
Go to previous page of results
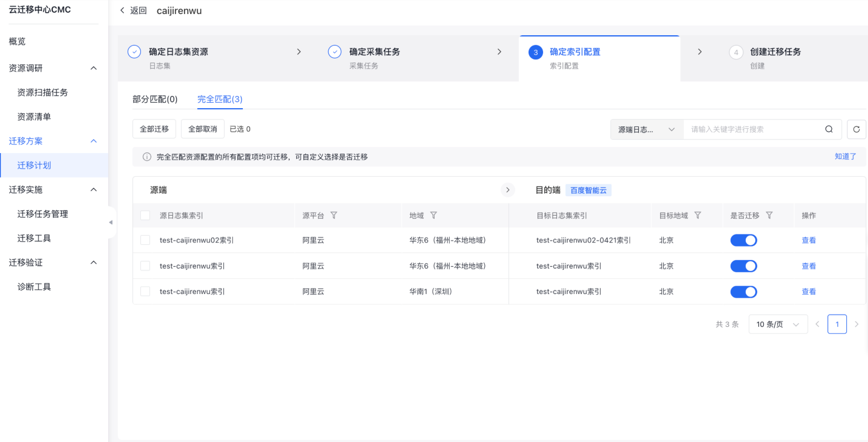[x=817, y=324]
